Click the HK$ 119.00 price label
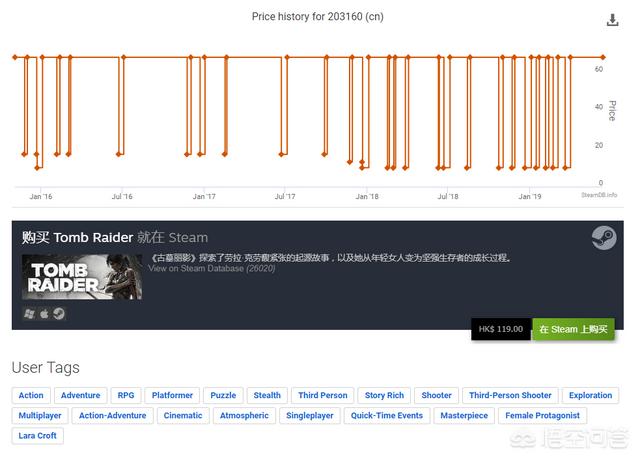 click(501, 329)
